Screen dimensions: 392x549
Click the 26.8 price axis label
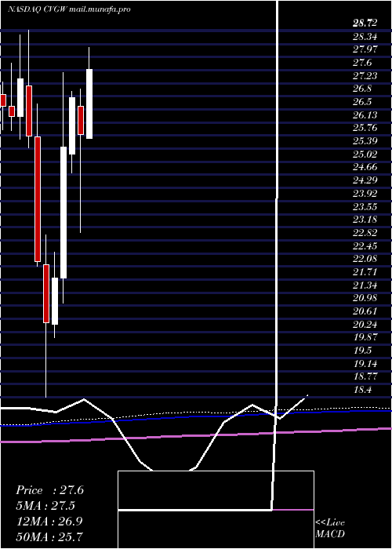click(x=362, y=89)
